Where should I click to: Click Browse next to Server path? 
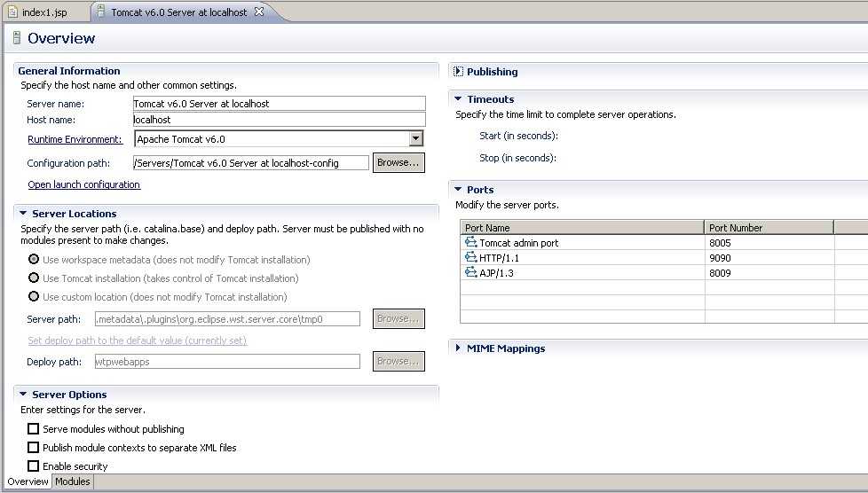398,318
